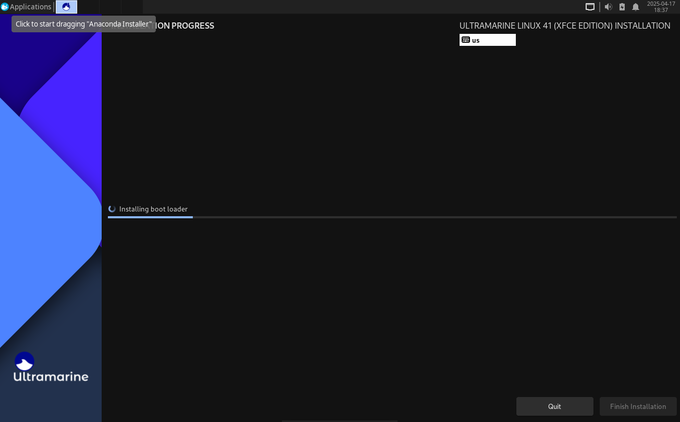This screenshot has width=680, height=422.
Task: Click the volume speaker tray icon
Action: [x=608, y=7]
